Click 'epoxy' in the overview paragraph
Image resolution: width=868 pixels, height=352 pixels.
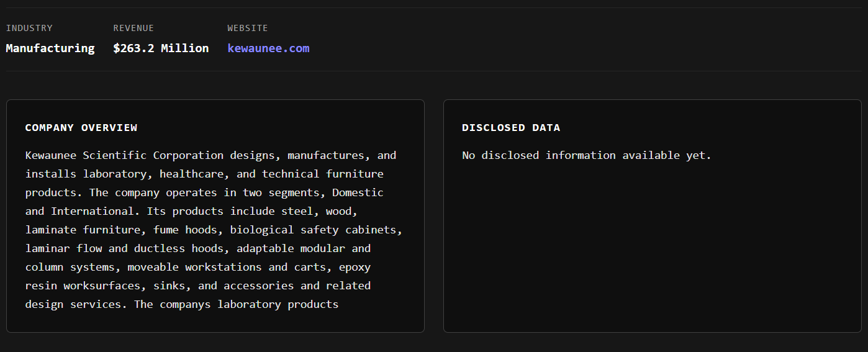click(355, 267)
